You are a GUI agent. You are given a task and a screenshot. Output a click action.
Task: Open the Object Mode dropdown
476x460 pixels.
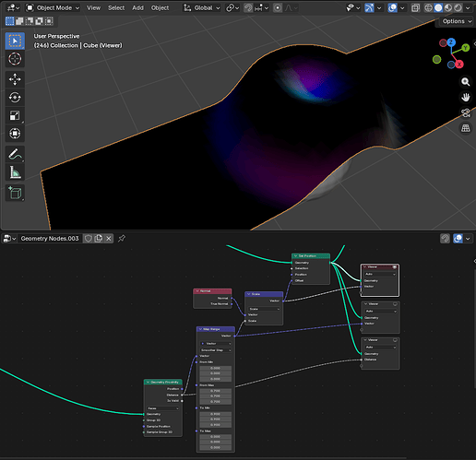pyautogui.click(x=53, y=8)
